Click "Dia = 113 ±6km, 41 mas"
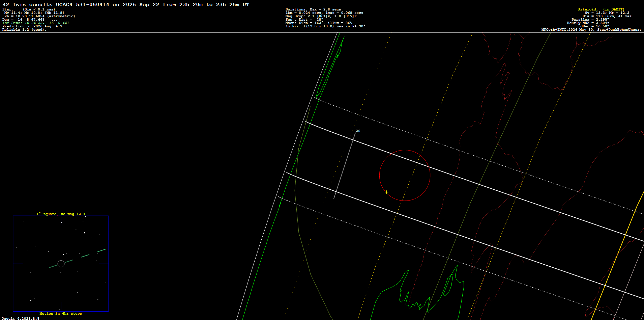This screenshot has width=644, height=320. pyautogui.click(x=607, y=16)
